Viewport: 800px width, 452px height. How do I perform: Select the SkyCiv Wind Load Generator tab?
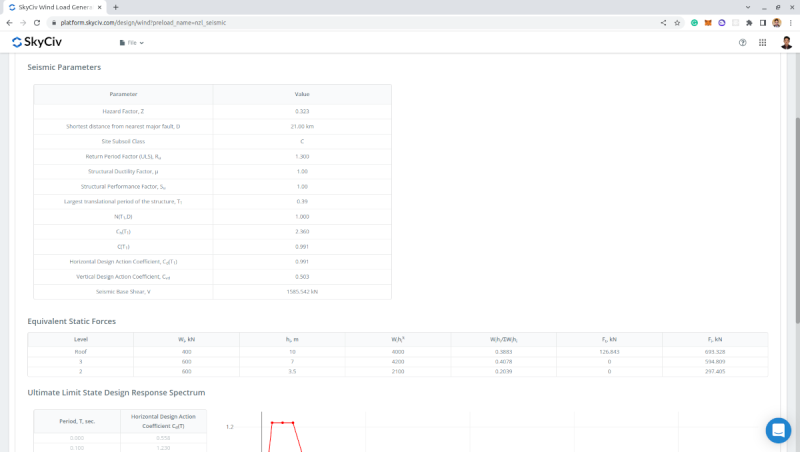tap(55, 7)
